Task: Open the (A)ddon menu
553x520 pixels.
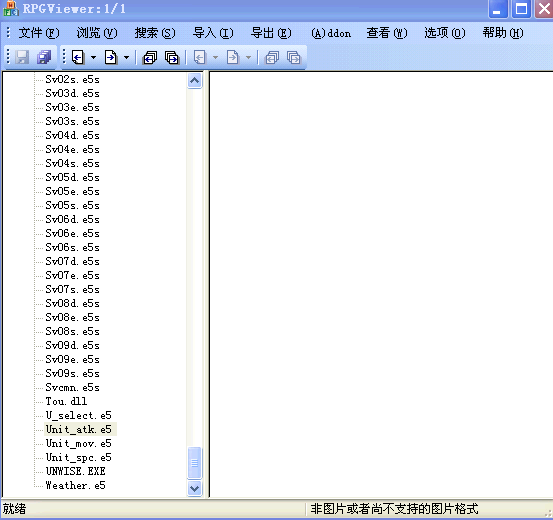Action: point(331,33)
